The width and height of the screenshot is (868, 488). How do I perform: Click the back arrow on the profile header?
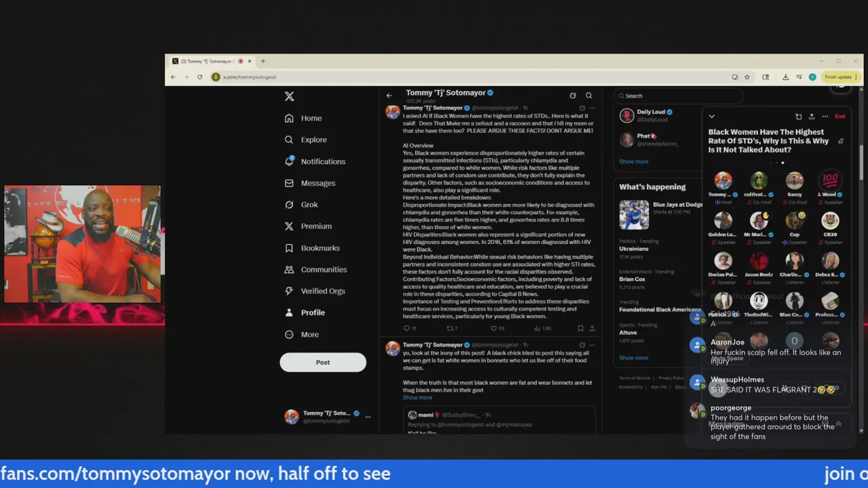pyautogui.click(x=389, y=96)
